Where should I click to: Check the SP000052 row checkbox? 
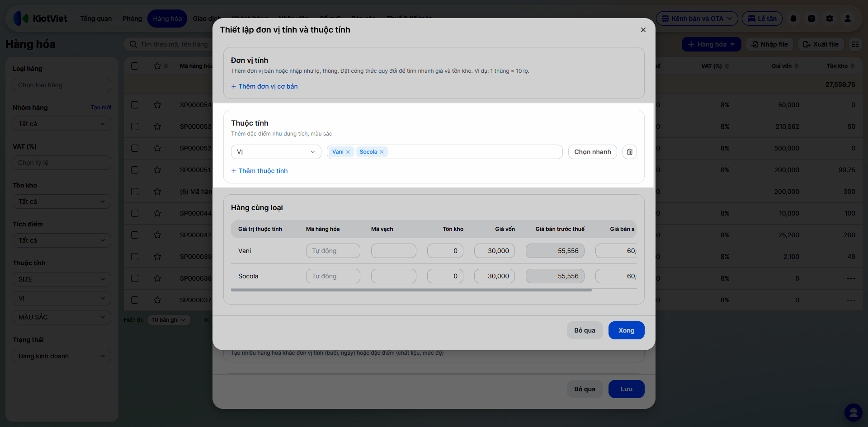[x=135, y=148]
